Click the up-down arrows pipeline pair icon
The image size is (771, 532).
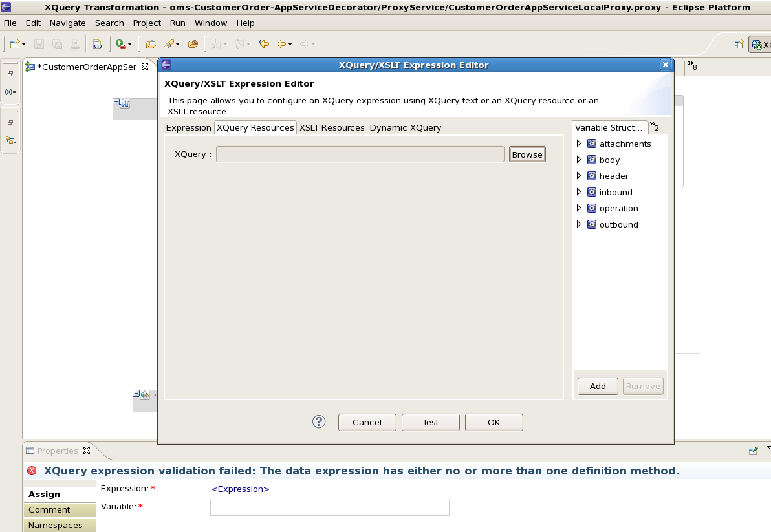coord(125,103)
